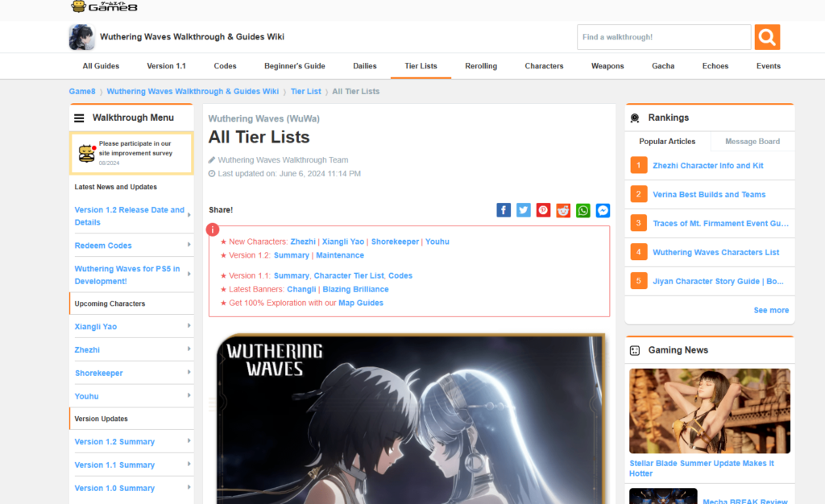The height and width of the screenshot is (504, 825).
Task: Open Traces of Mt. Firmament Event guide
Action: tap(721, 223)
